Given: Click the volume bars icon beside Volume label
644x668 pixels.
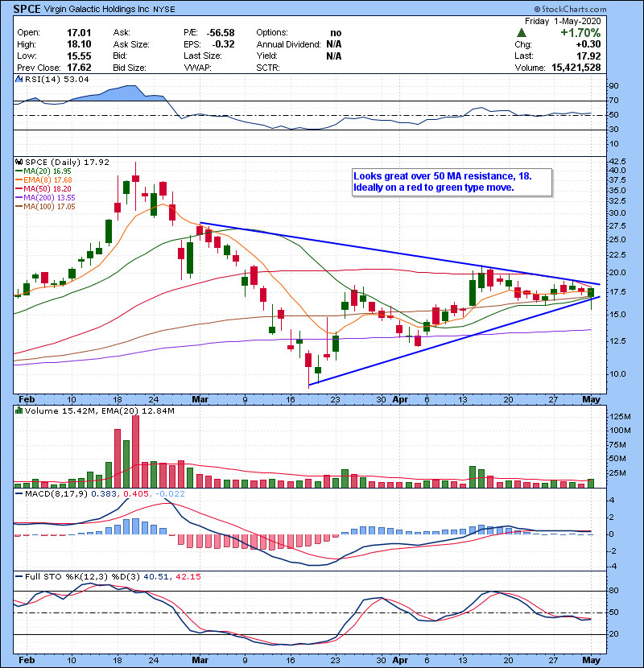Looking at the screenshot, I should [x=19, y=410].
